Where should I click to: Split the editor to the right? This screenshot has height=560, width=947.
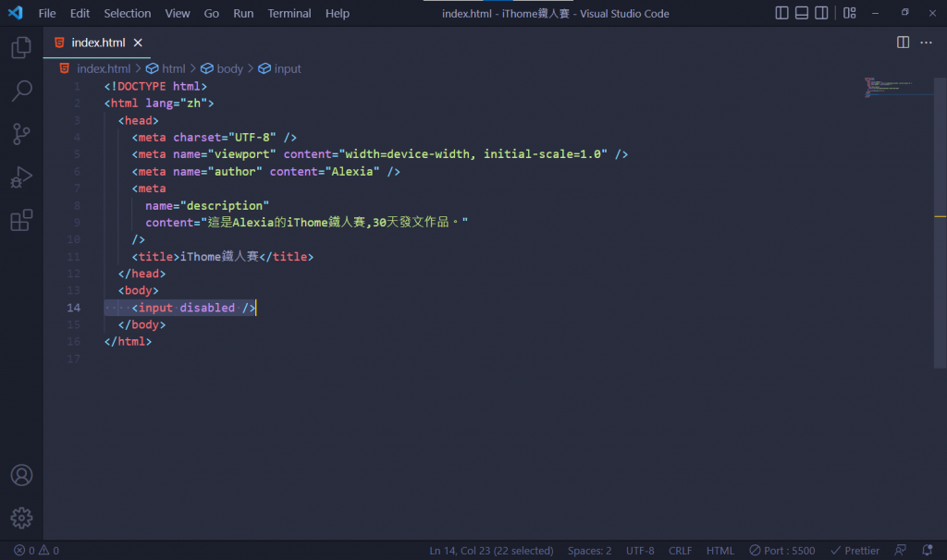[x=903, y=43]
